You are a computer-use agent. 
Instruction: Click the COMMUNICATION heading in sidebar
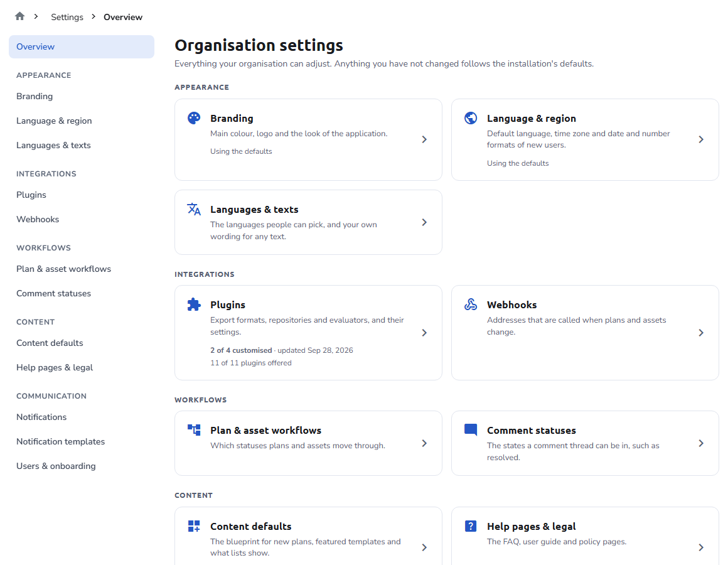click(x=51, y=396)
